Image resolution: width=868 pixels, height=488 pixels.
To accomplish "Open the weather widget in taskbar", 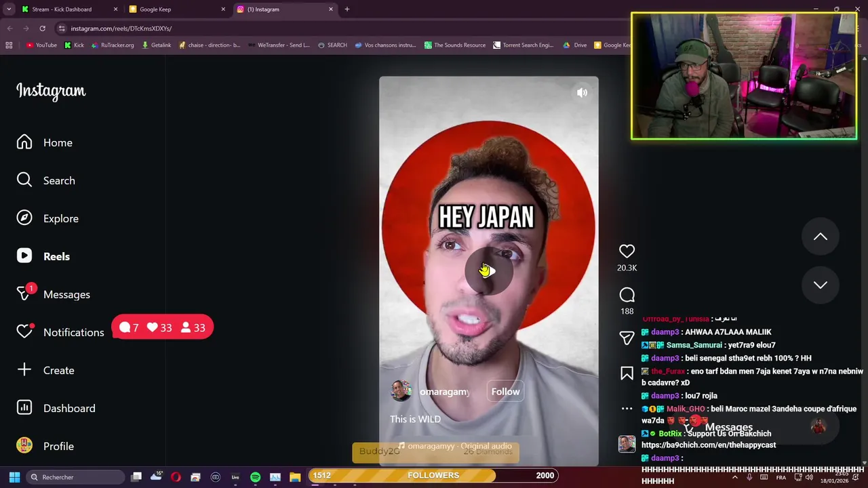I will tap(156, 476).
